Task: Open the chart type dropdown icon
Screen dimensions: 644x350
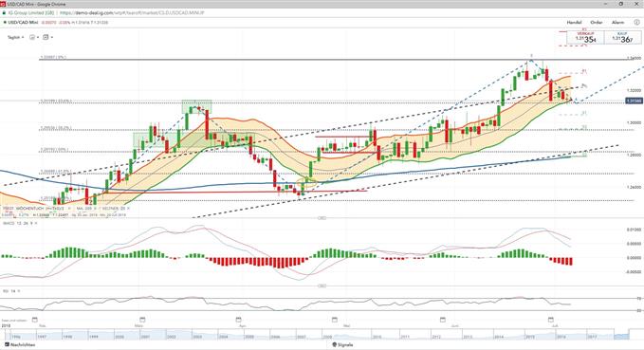Action: (34, 37)
